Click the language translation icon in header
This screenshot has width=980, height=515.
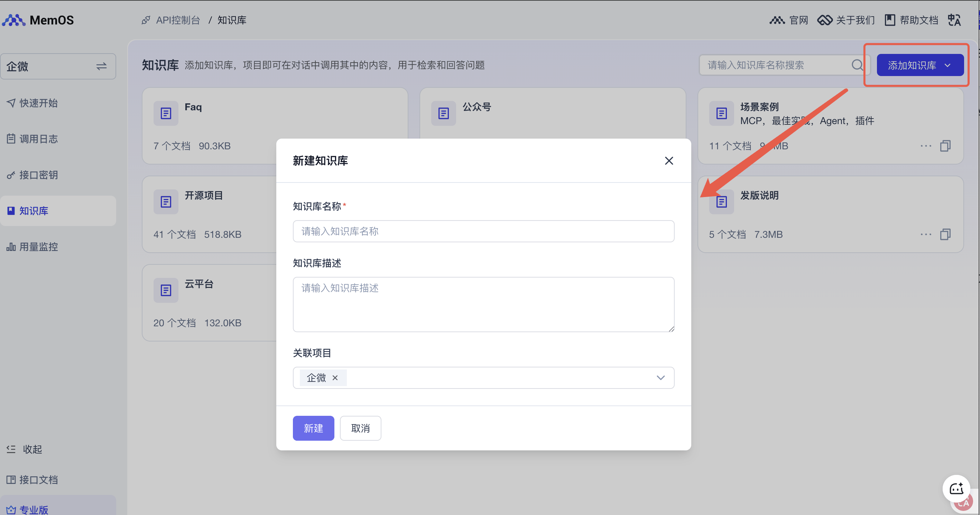point(954,20)
